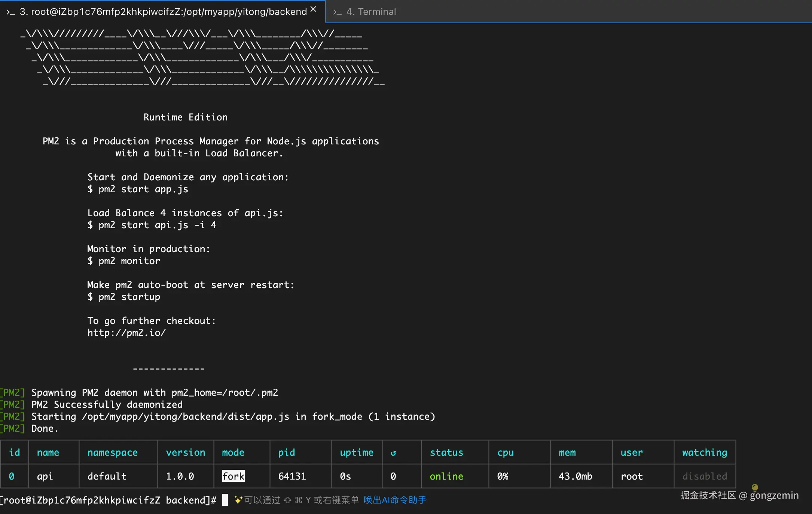Click the disabled watching value
Image resolution: width=812 pixels, height=514 pixels.
point(704,476)
